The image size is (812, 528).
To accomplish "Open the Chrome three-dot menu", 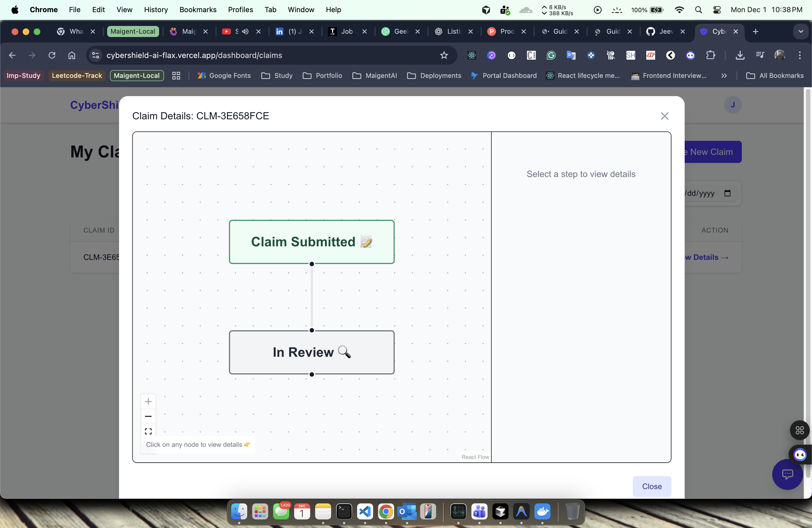I will (x=799, y=55).
